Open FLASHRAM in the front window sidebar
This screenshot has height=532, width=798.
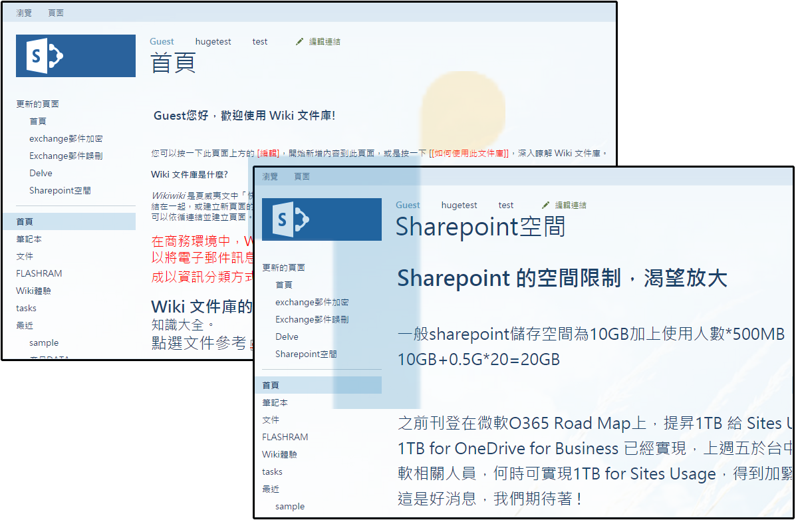[285, 437]
